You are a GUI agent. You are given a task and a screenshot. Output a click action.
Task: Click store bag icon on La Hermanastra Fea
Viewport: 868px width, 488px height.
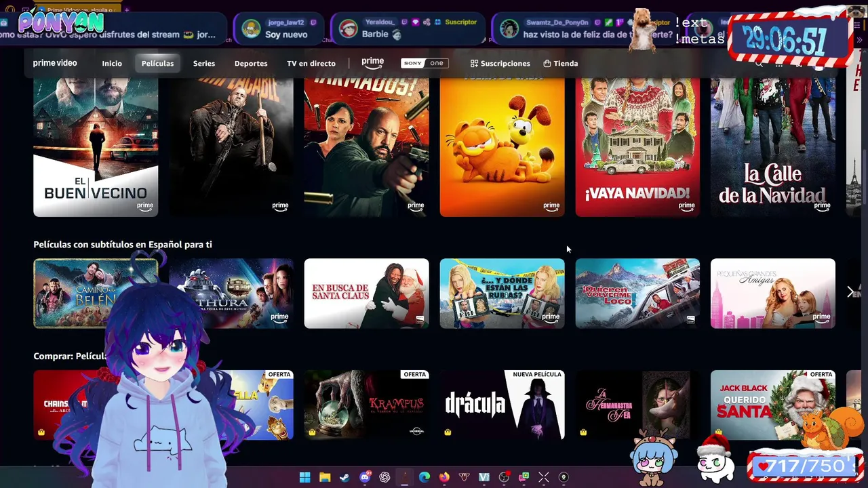tap(583, 432)
